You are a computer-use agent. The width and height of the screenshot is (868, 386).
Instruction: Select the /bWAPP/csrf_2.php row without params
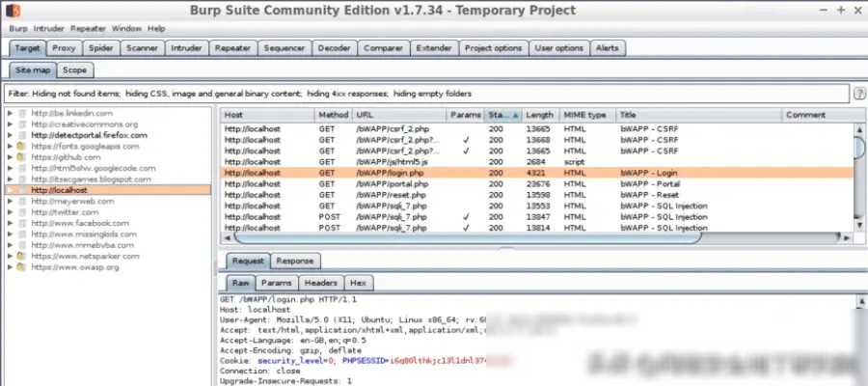click(537, 129)
